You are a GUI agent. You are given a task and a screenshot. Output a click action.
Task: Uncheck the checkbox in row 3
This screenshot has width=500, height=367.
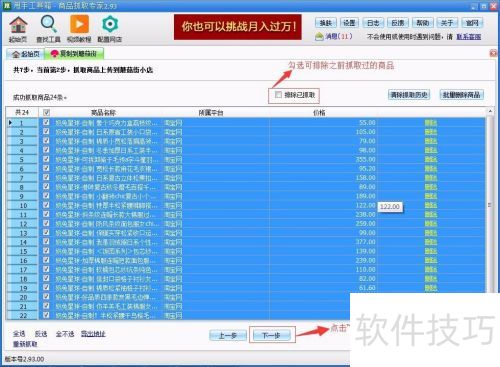tap(46, 141)
